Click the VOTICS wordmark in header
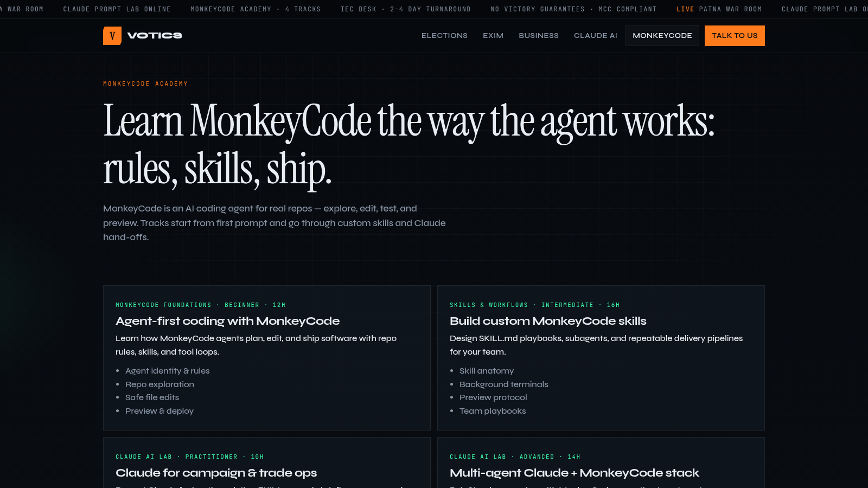 click(155, 36)
